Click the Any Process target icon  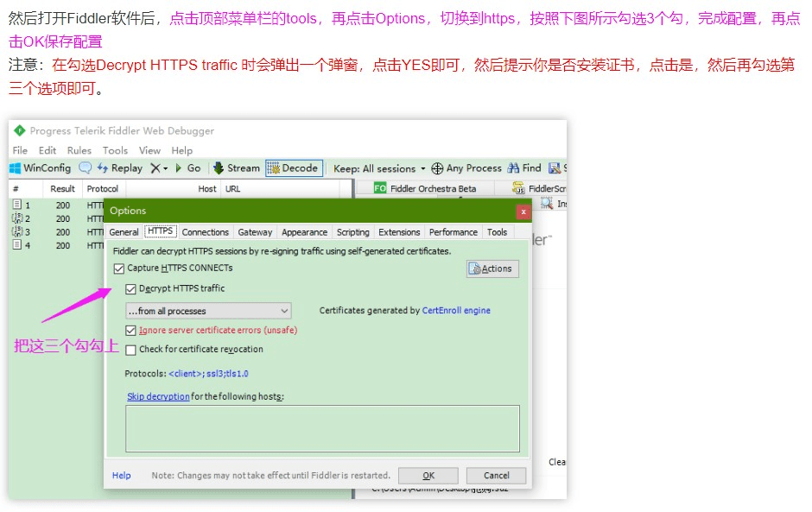(437, 168)
